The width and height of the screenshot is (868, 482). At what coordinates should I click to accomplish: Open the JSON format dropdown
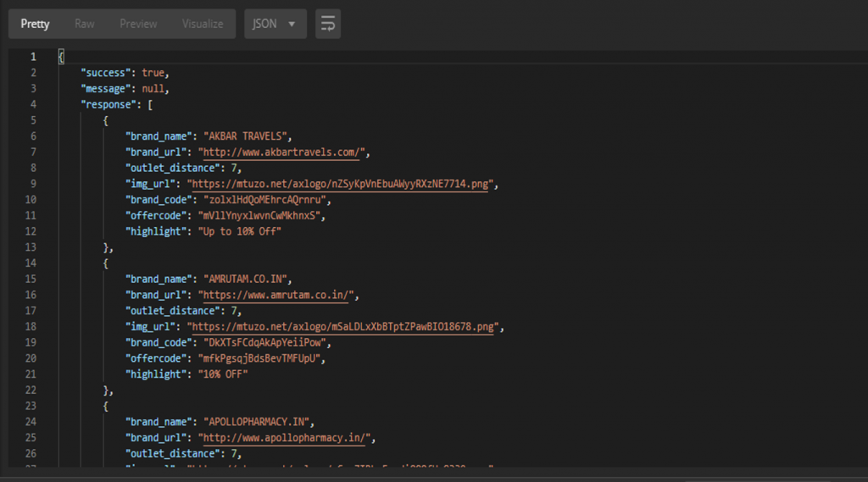click(275, 24)
